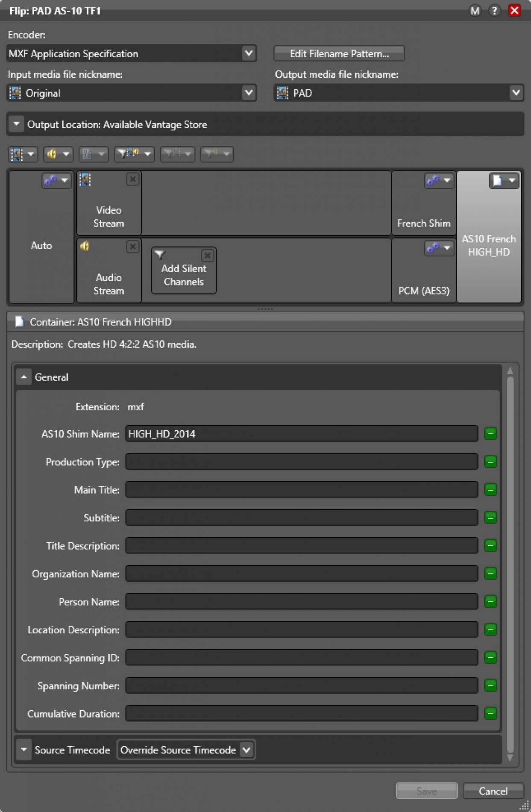Open the French Shim codec gear menu
This screenshot has width=531, height=812.
pyautogui.click(x=439, y=180)
